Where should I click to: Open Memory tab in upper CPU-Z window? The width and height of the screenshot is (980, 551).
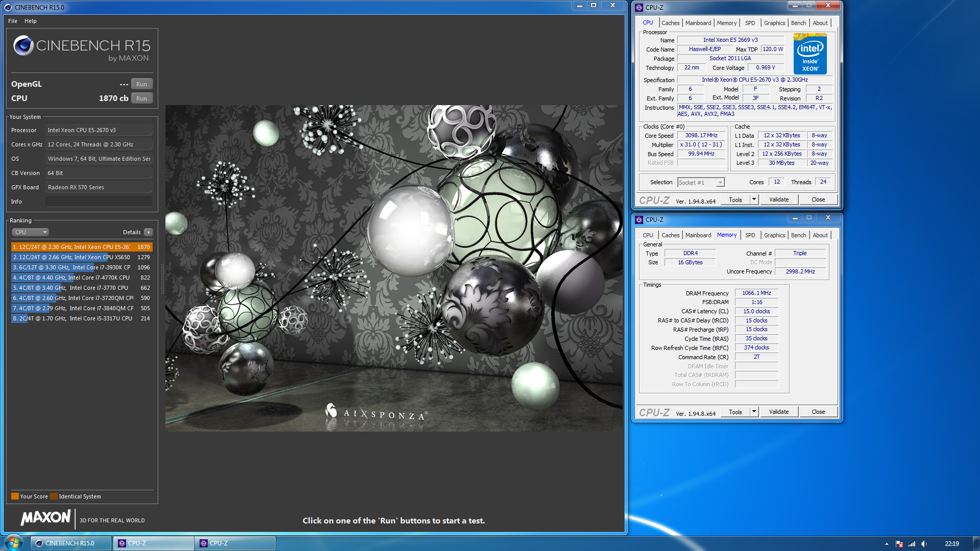pyautogui.click(x=727, y=23)
